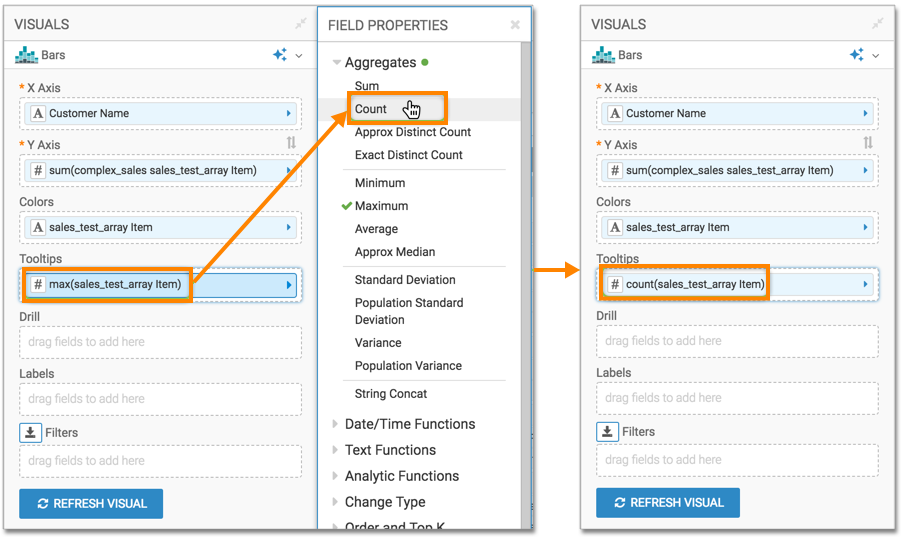This screenshot has width=902, height=542.
Task: Click the Drill field box in left panel
Action: pos(160,342)
